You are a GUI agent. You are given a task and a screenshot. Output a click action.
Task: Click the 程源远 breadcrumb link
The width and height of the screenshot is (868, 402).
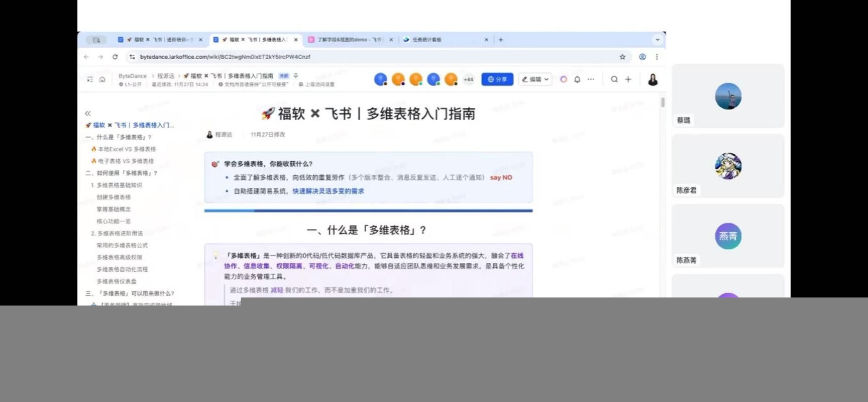click(166, 76)
